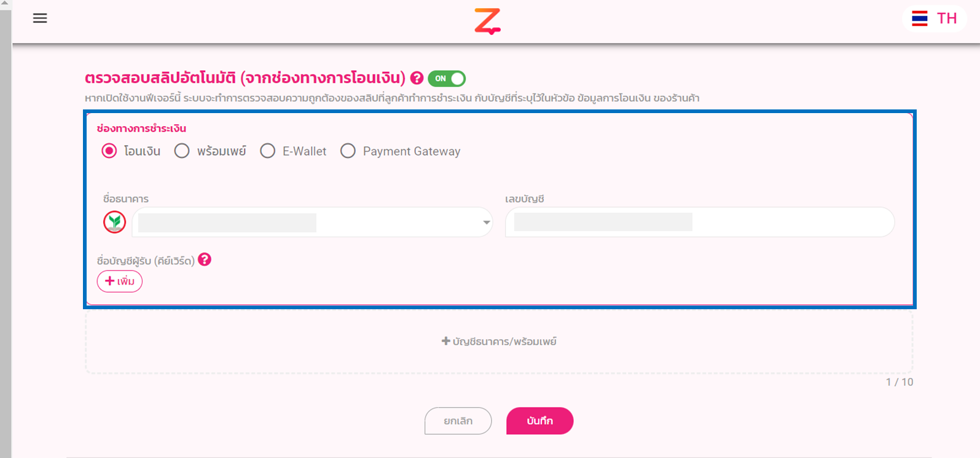Click plus icon on เพิ่ม keyword button
The image size is (980, 458).
coord(110,281)
